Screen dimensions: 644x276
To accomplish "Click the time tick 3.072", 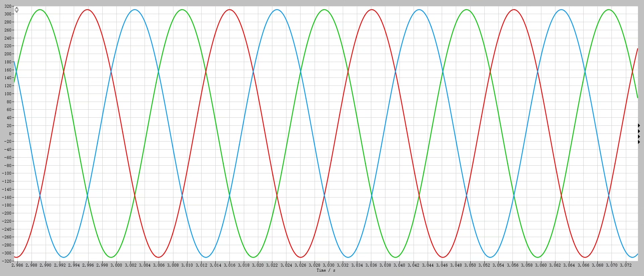I will pos(626,265).
